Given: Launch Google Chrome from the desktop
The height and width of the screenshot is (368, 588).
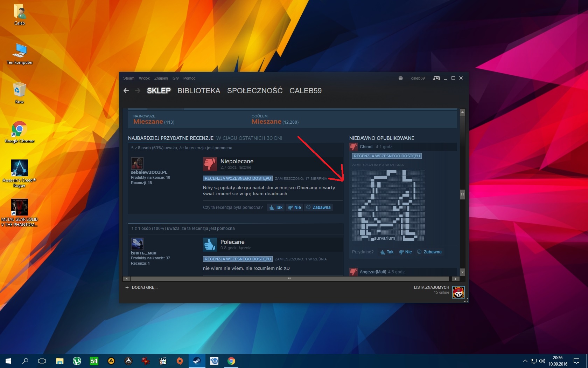Looking at the screenshot, I should [x=20, y=132].
